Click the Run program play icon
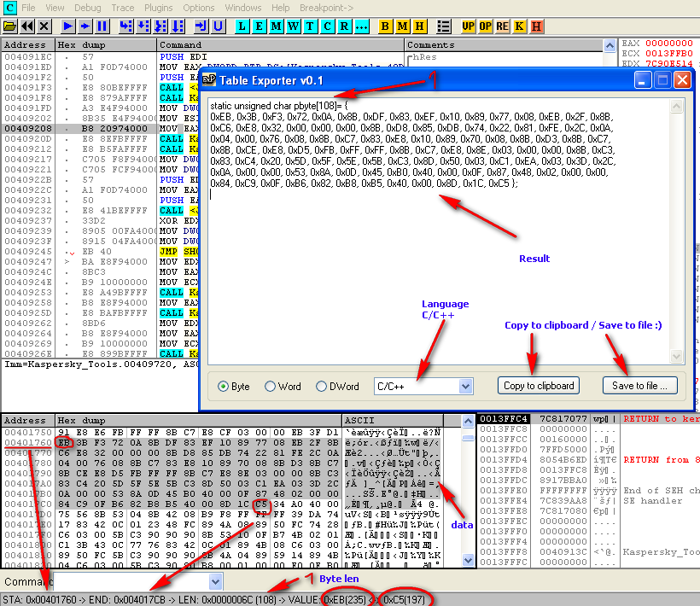This screenshot has width=700, height=606. (x=67, y=26)
